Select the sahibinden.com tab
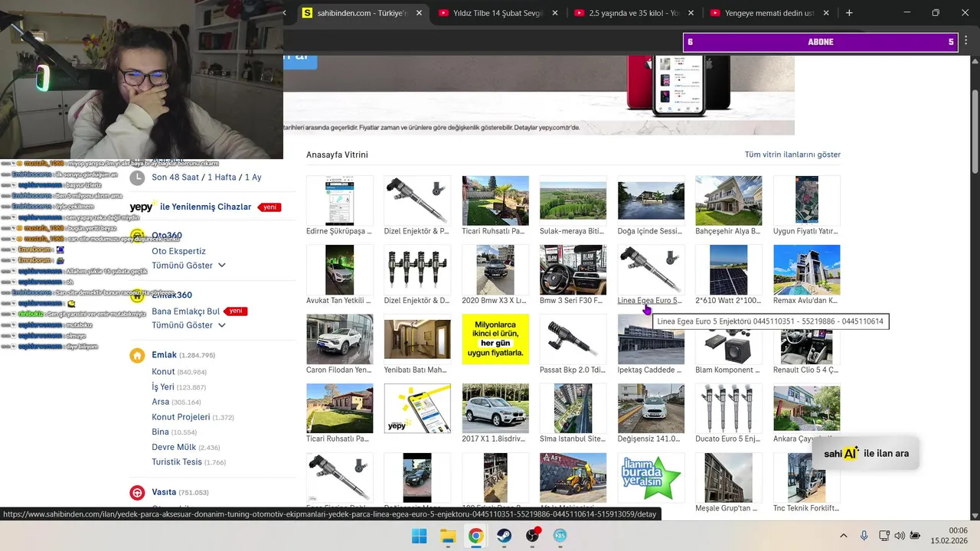Image resolution: width=980 pixels, height=551 pixels. tap(363, 13)
